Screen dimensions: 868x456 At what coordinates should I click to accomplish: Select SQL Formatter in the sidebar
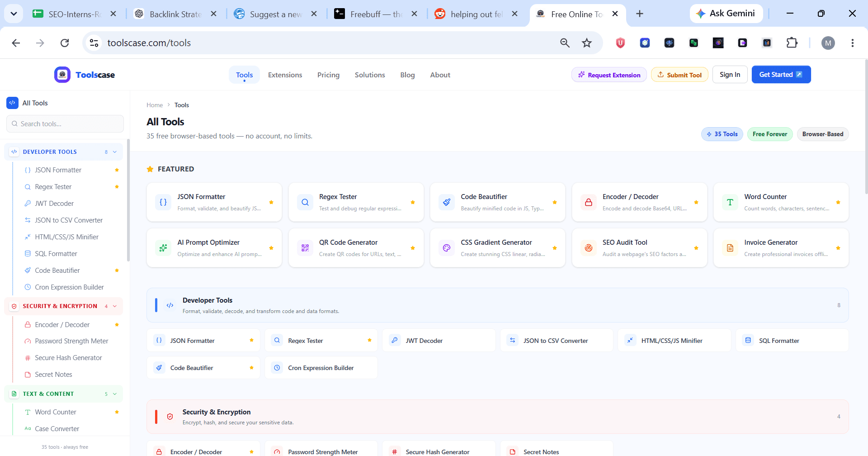pyautogui.click(x=56, y=254)
